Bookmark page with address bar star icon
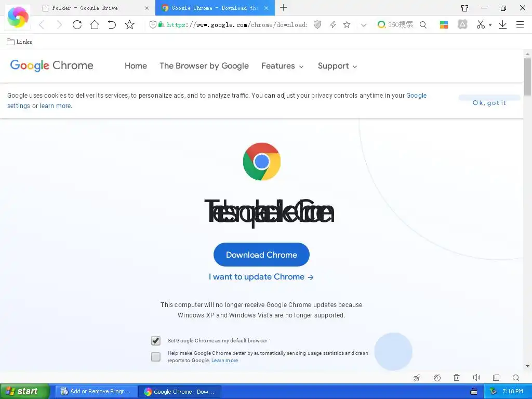The image size is (532, 399). tap(347, 24)
